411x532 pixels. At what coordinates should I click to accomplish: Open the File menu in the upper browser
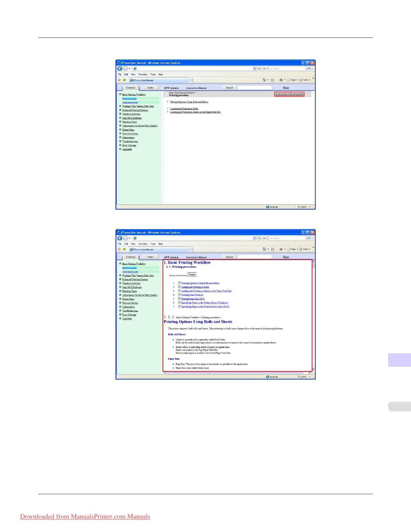click(120, 75)
